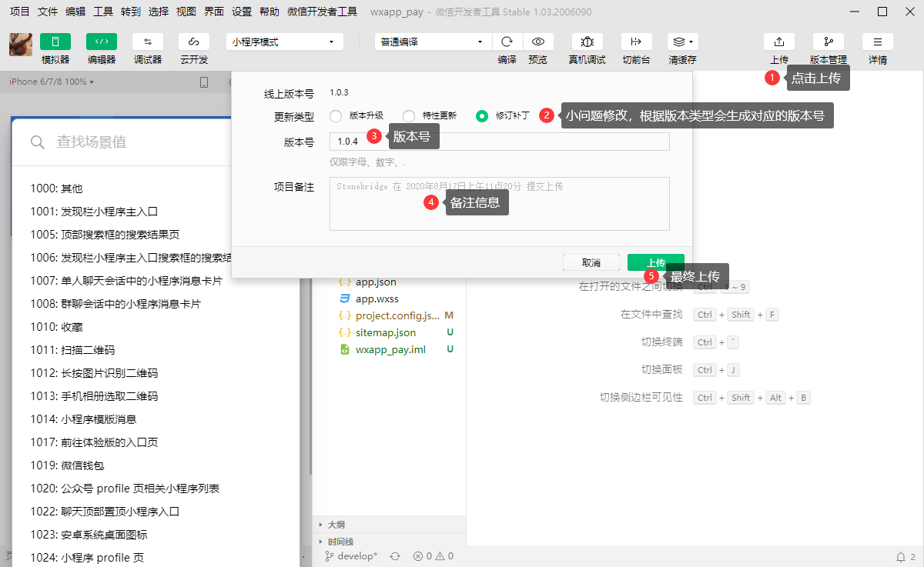
Task: Toggle the 调试器 debugger panel button
Action: [x=148, y=42]
